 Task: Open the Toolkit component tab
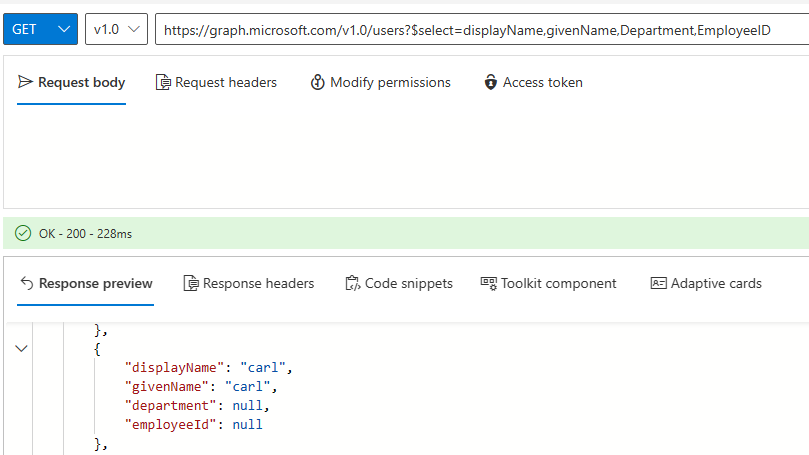tap(548, 284)
